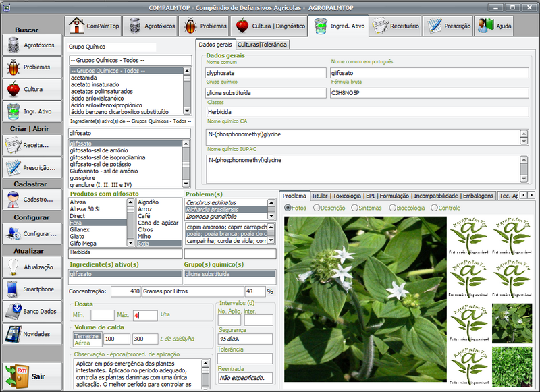Image resolution: width=540 pixels, height=392 pixels.
Task: Select Aérea application mode
Action: [x=88, y=343]
